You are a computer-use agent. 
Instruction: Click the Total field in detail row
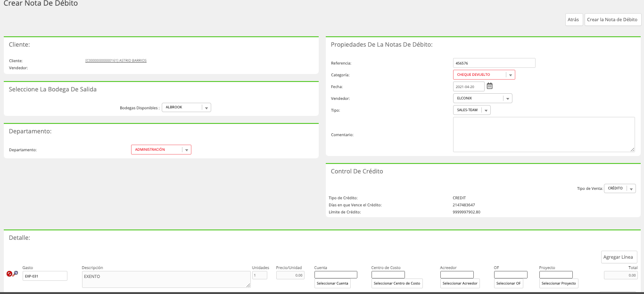click(621, 276)
